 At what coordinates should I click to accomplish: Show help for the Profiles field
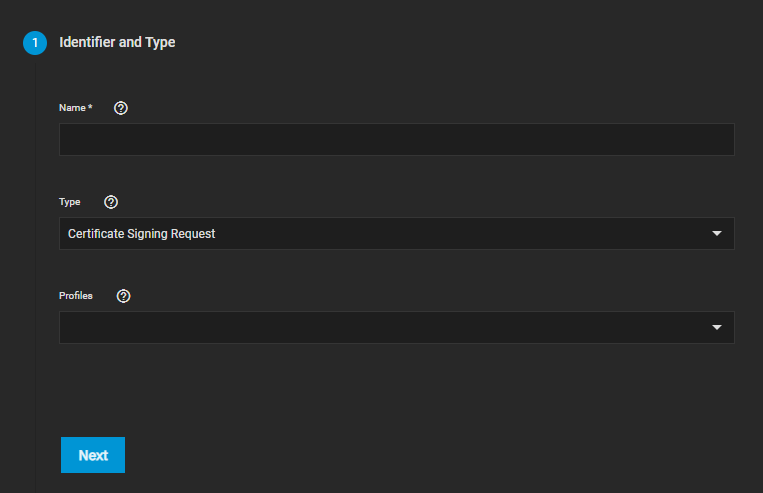coord(124,296)
